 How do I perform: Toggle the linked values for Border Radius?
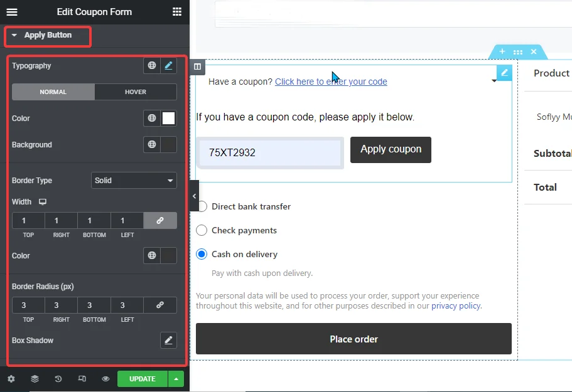coord(160,305)
